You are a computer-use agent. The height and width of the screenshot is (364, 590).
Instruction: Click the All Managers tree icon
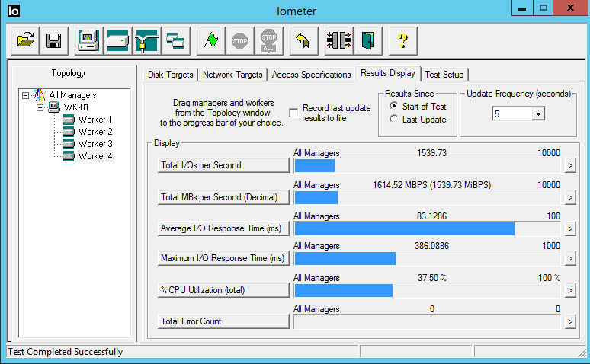point(40,95)
